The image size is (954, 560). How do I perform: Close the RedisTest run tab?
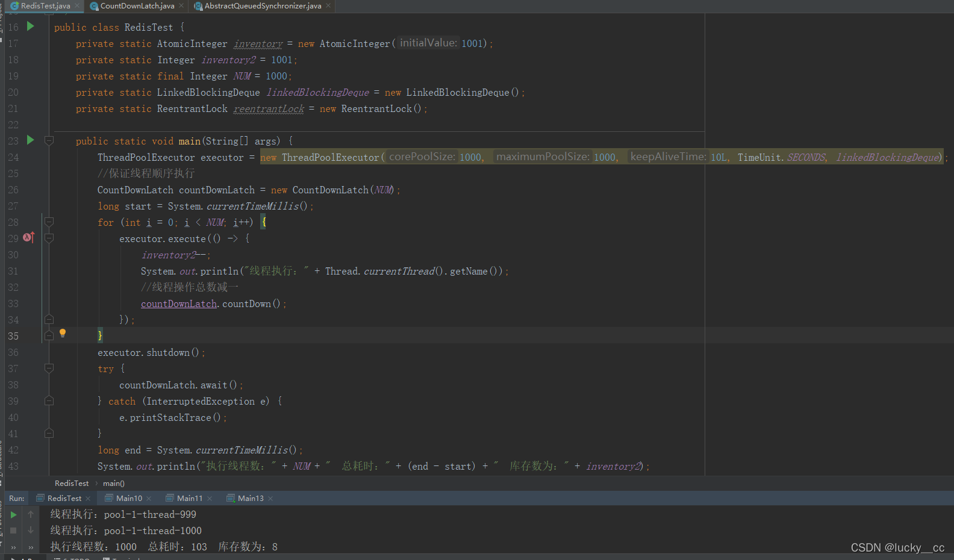click(x=88, y=499)
